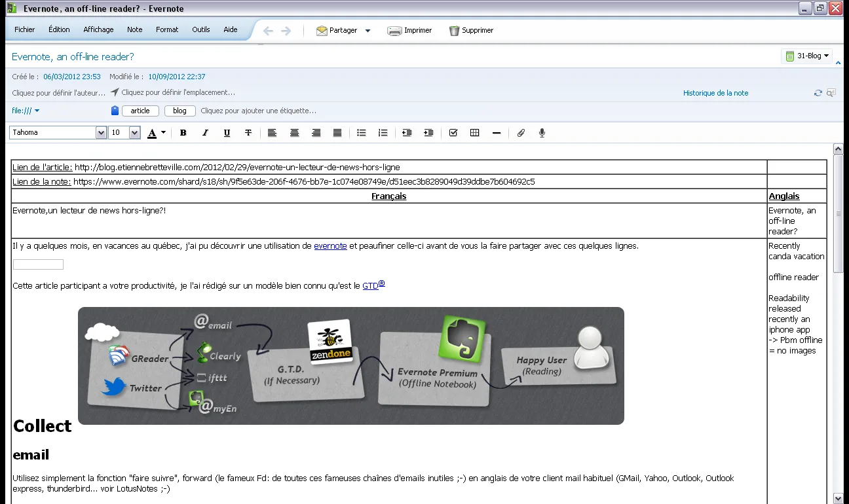Align text to the right
Viewport: 849px width, 504px height.
tap(316, 133)
